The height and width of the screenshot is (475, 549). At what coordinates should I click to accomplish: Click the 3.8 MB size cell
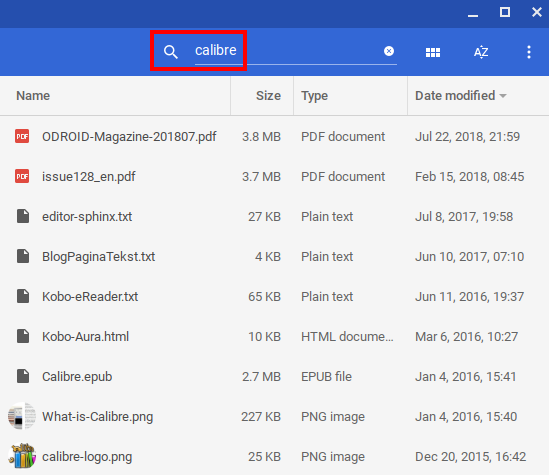(261, 137)
